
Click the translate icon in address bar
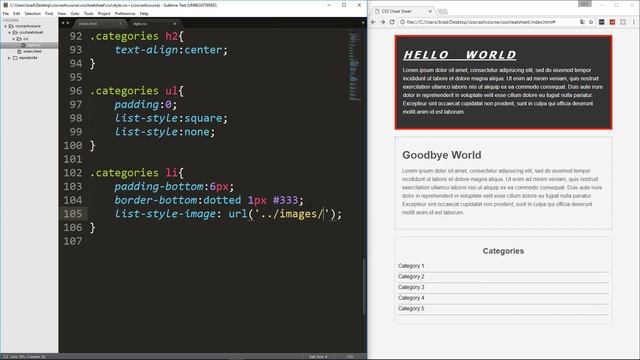click(582, 22)
